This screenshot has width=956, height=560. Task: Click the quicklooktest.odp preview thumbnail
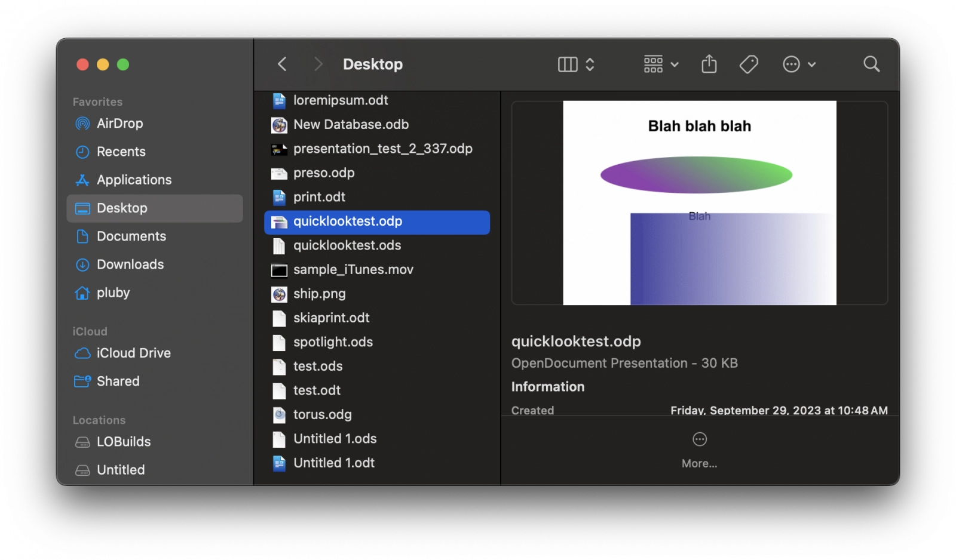click(699, 202)
